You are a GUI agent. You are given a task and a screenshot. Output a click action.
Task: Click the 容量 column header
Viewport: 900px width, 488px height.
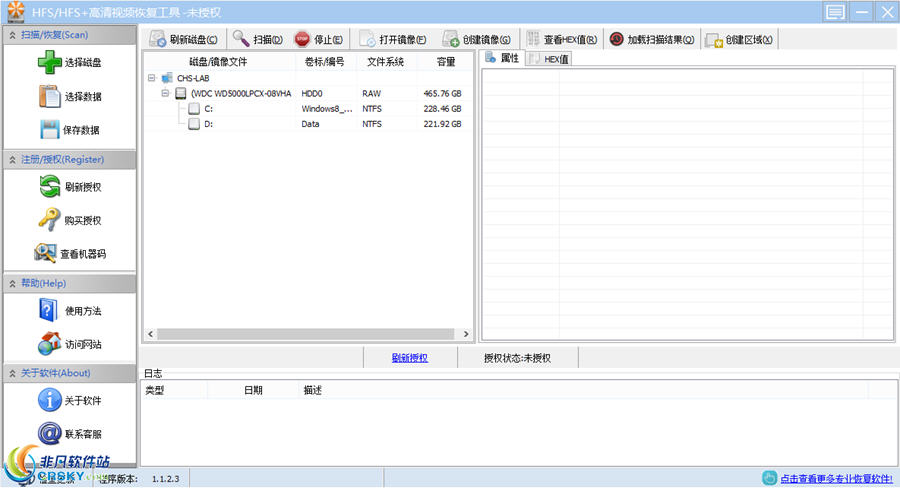[445, 62]
